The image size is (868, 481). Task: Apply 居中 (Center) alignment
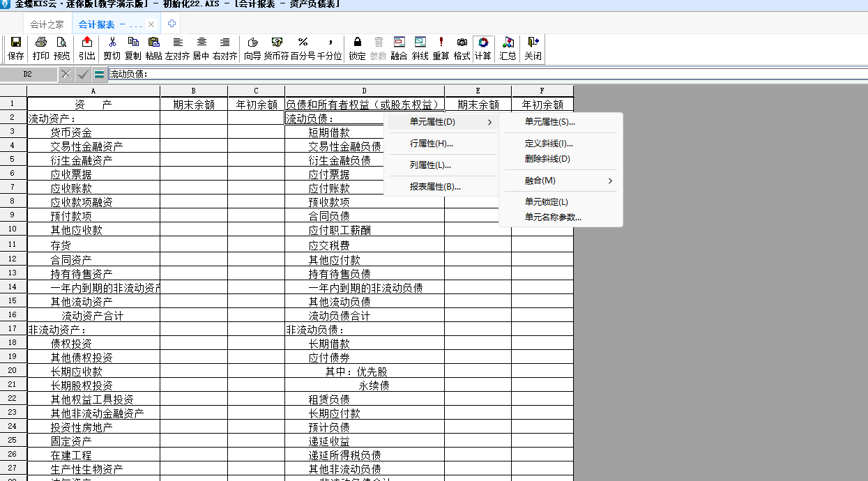[201, 48]
